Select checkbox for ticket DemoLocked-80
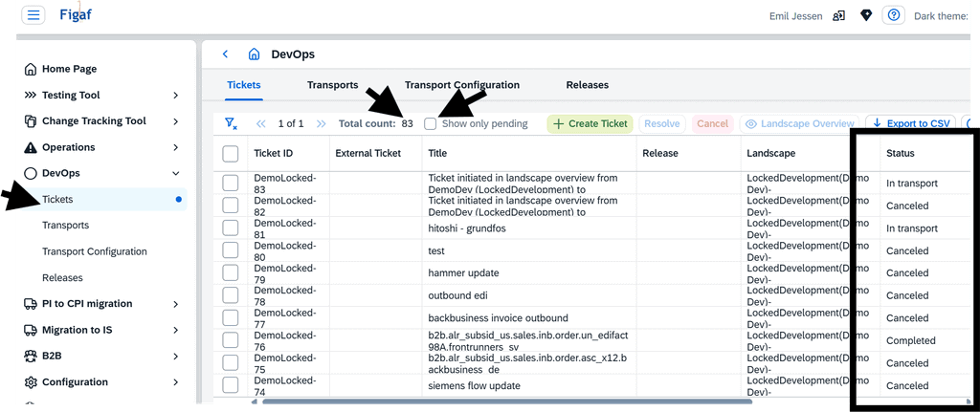 coord(231,251)
